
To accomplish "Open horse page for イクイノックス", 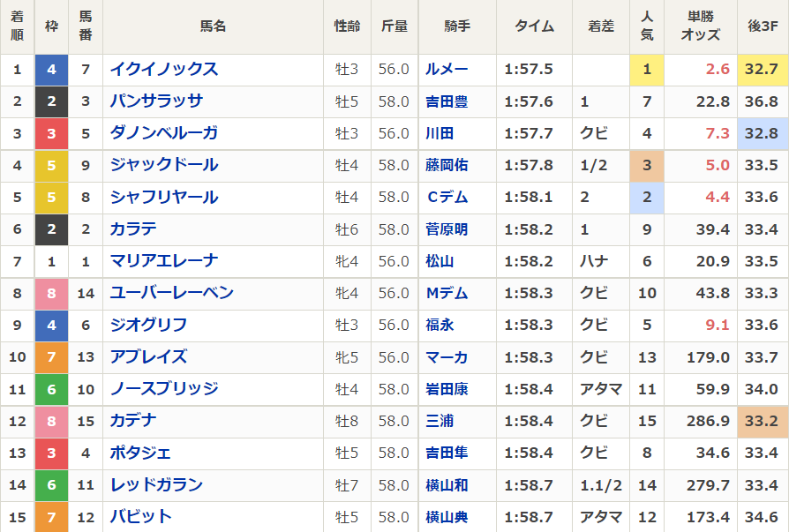I will coord(164,69).
